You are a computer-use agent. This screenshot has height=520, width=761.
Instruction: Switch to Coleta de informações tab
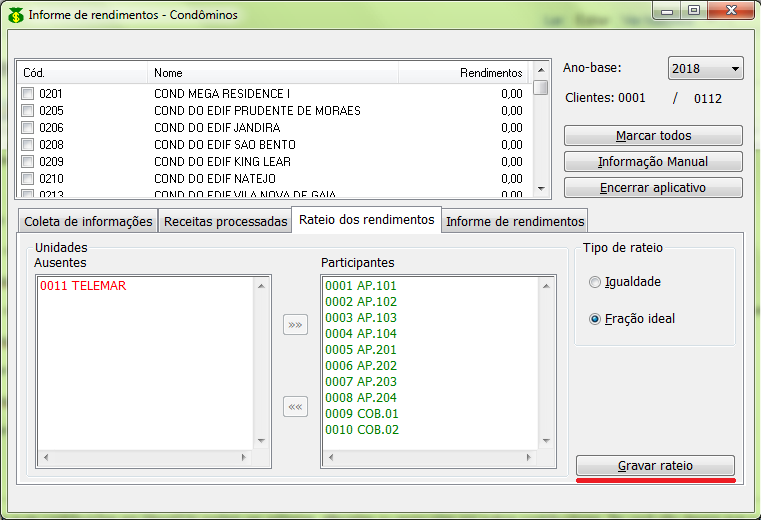88,221
